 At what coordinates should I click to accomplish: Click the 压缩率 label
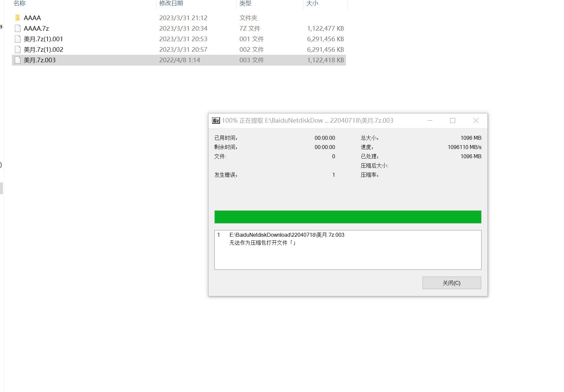click(369, 175)
